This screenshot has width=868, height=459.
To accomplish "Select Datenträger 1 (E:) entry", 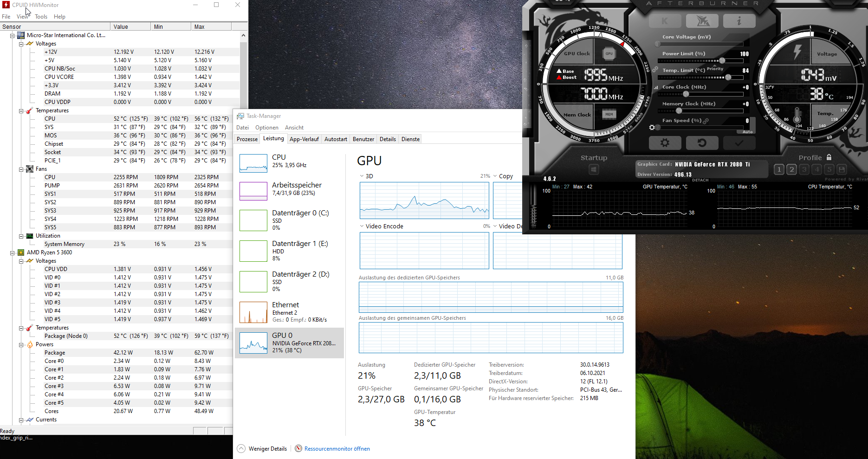I will tap(289, 251).
